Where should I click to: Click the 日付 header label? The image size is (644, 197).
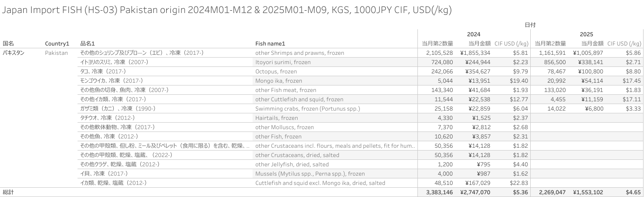click(530, 25)
